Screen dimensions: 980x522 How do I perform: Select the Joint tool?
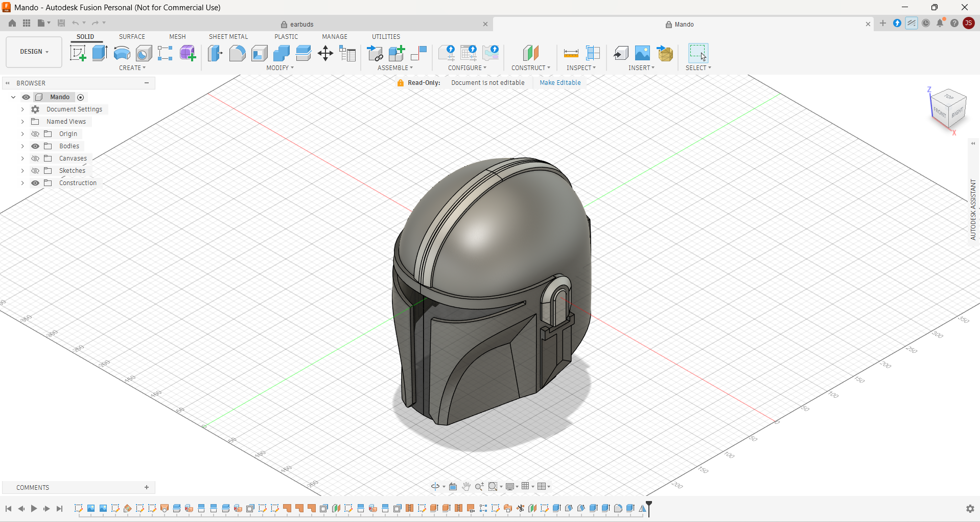coord(418,53)
